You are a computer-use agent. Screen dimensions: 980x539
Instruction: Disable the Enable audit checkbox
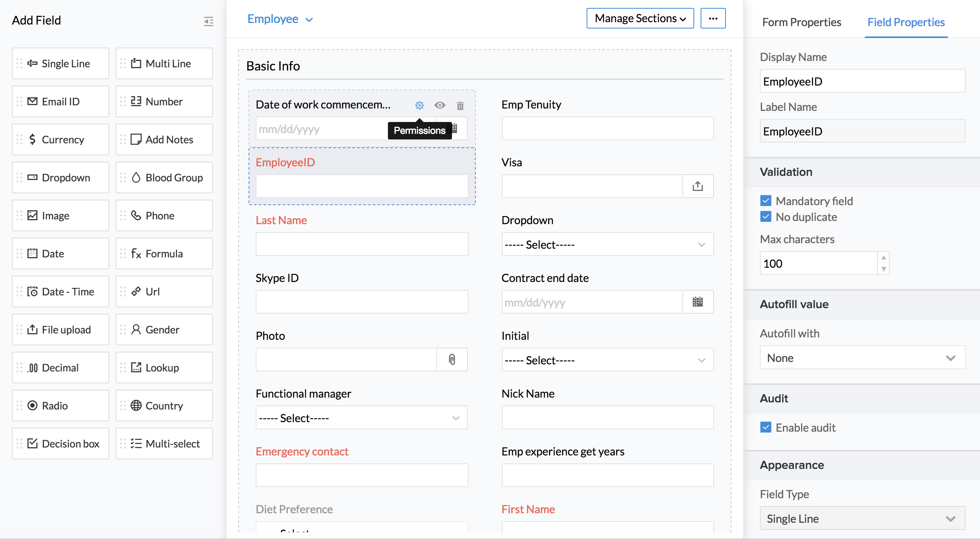click(x=766, y=427)
